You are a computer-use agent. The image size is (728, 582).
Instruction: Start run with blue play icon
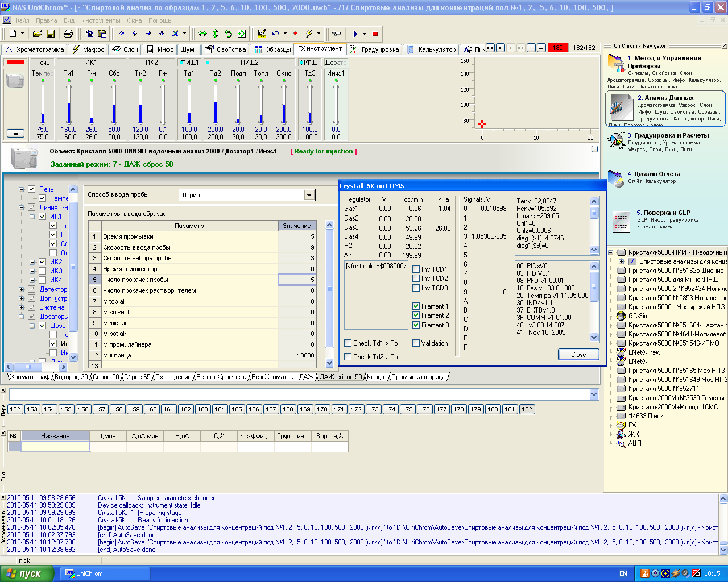355,34
